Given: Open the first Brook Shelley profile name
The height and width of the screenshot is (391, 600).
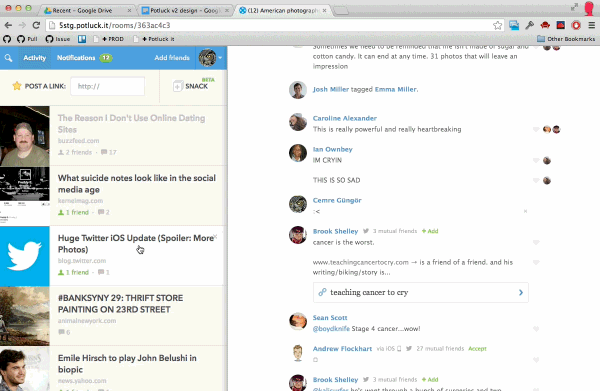Looking at the screenshot, I should (x=335, y=231).
